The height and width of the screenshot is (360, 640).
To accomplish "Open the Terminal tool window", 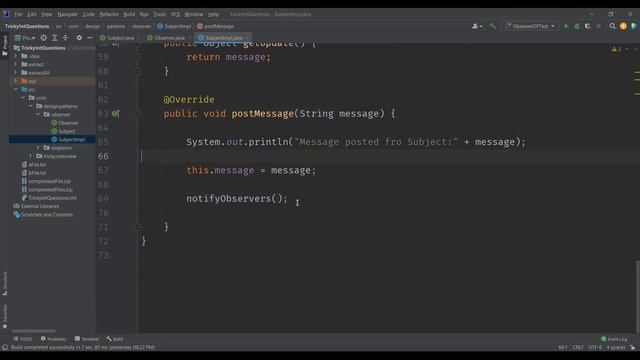I will 87,339.
